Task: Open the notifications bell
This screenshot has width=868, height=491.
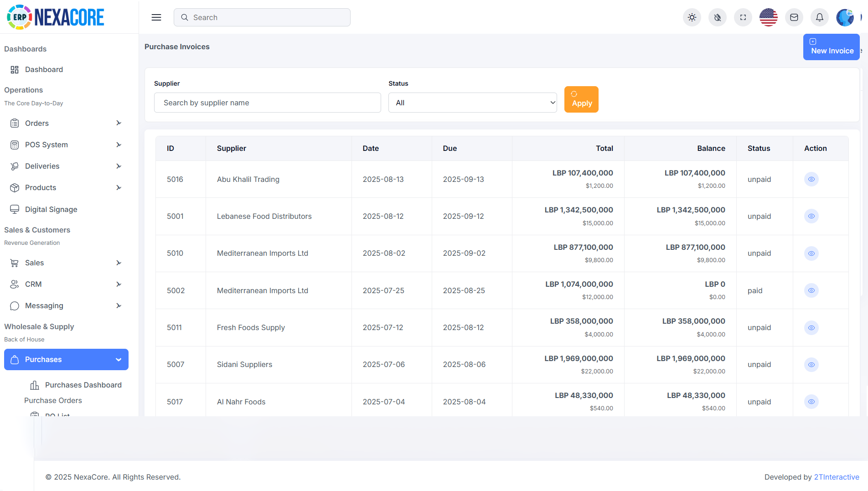Action: 819,17
